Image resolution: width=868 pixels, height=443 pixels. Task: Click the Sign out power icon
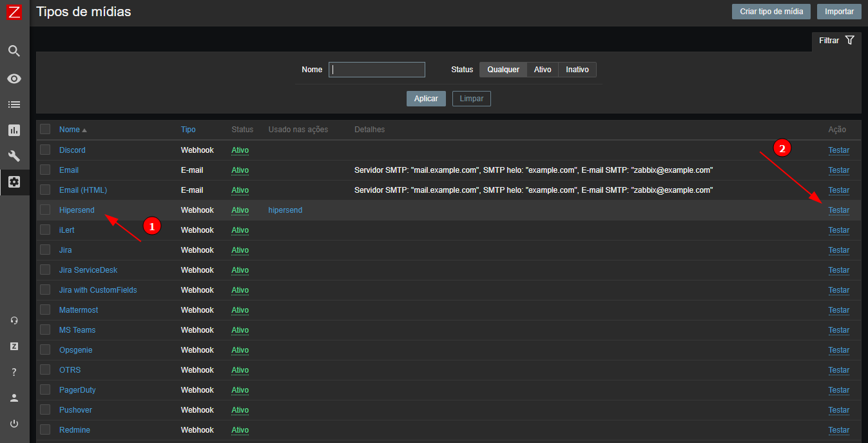14,424
